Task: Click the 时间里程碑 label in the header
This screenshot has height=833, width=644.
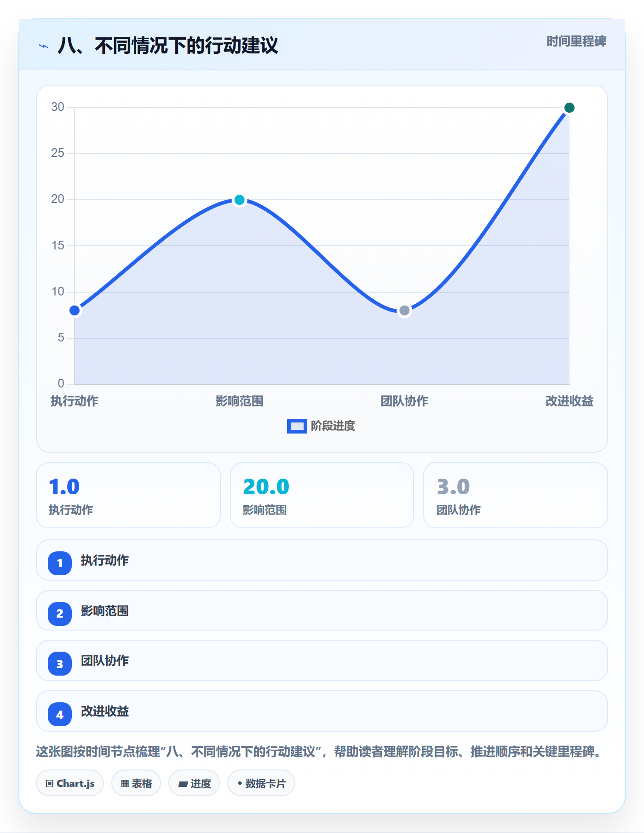Action: 576,41
